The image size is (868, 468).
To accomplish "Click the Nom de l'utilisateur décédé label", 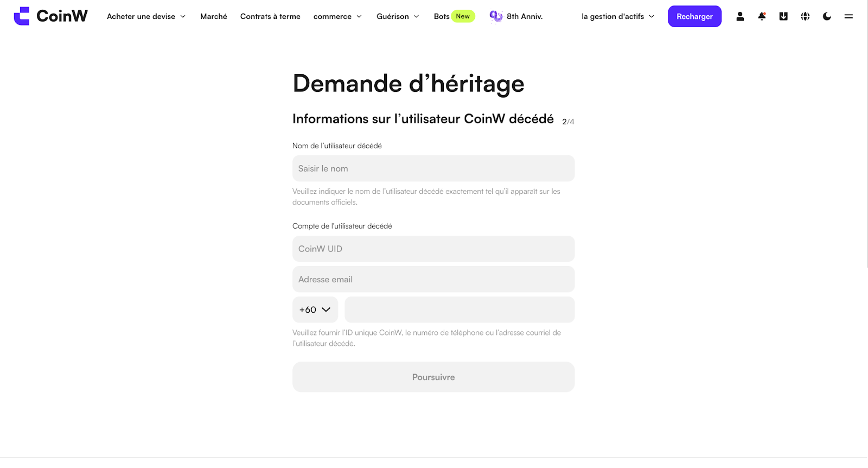I will tap(337, 146).
